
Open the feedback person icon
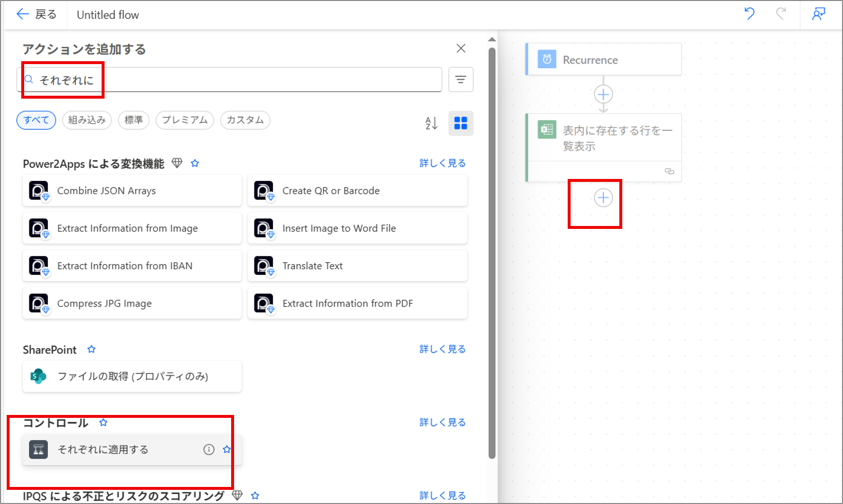(818, 14)
